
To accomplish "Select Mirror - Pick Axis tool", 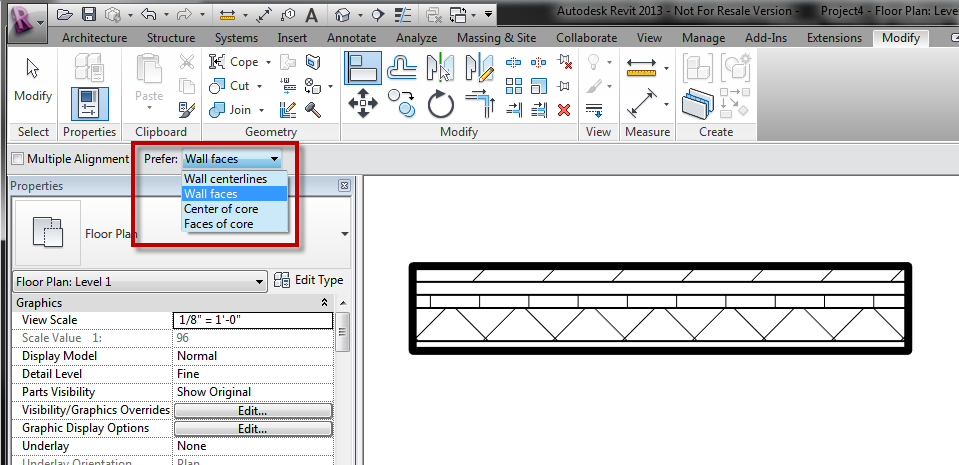I will click(441, 67).
